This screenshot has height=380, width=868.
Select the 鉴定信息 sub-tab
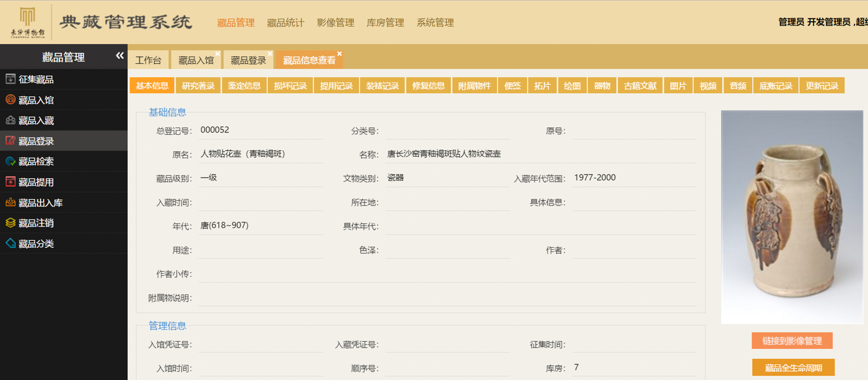[x=244, y=85]
